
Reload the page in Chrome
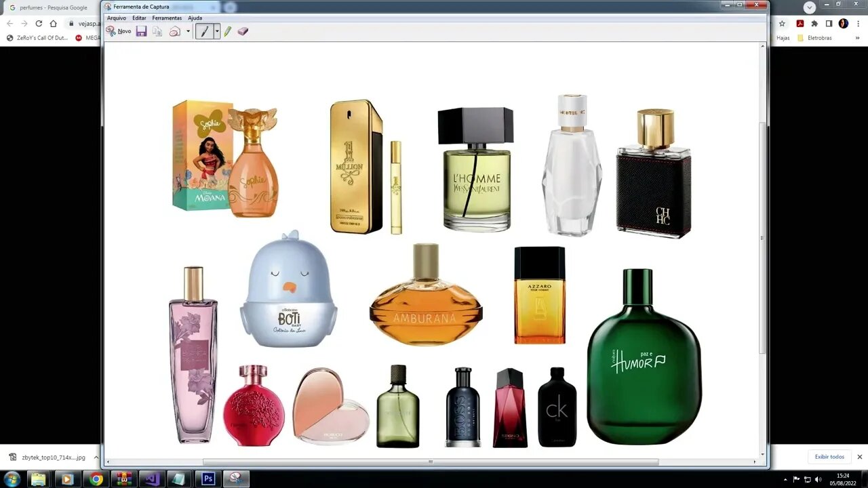(39, 23)
